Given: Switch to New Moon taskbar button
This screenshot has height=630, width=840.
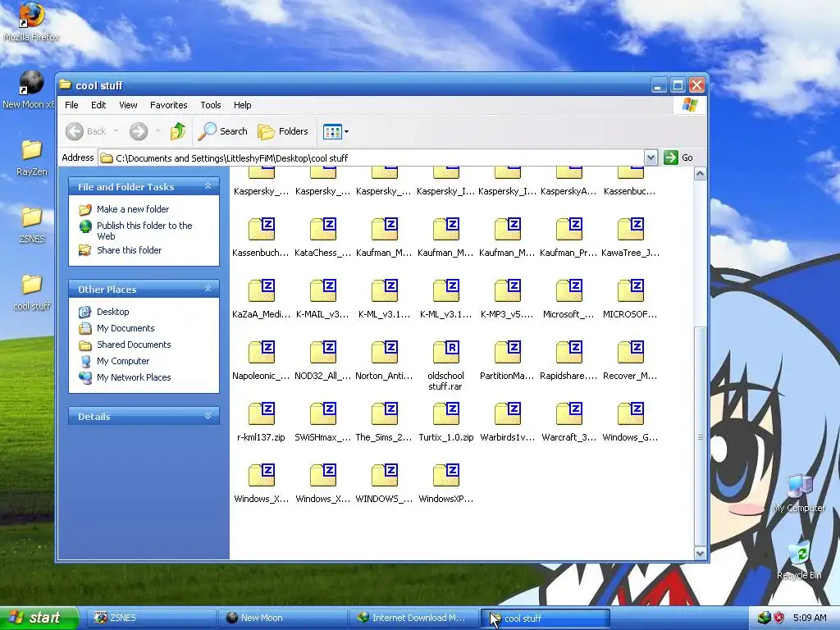Looking at the screenshot, I should pyautogui.click(x=283, y=618).
